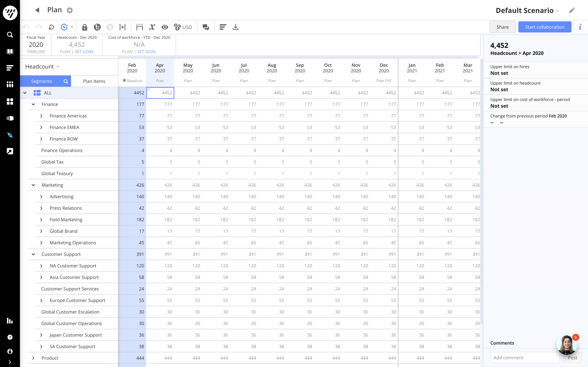Collapse the Marketing segment
The image size is (588, 367).
pos(33,185)
